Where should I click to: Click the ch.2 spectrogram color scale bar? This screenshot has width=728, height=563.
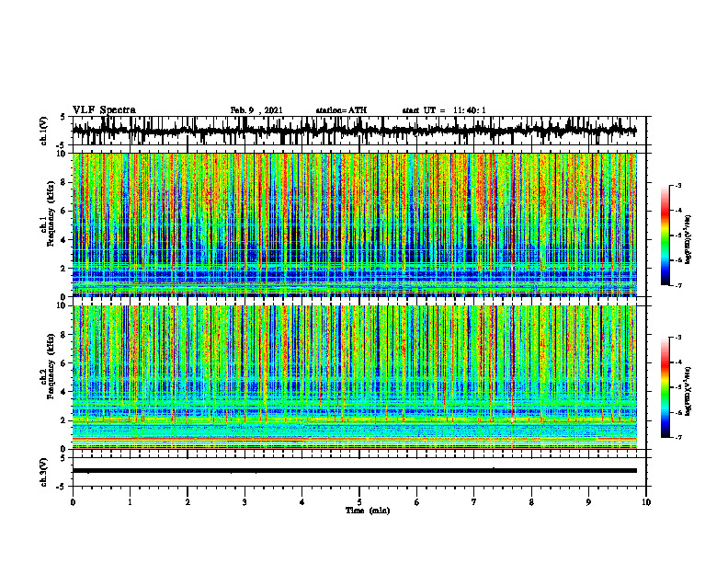click(665, 387)
